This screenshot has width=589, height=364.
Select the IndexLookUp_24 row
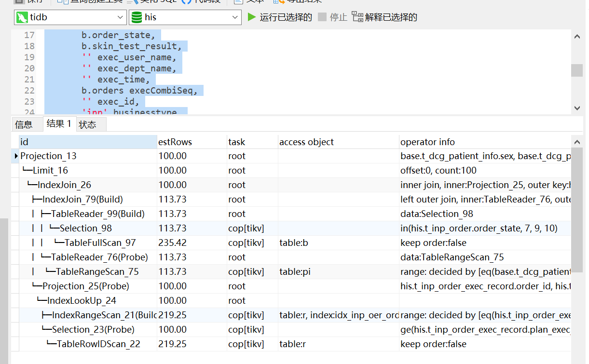coord(82,301)
